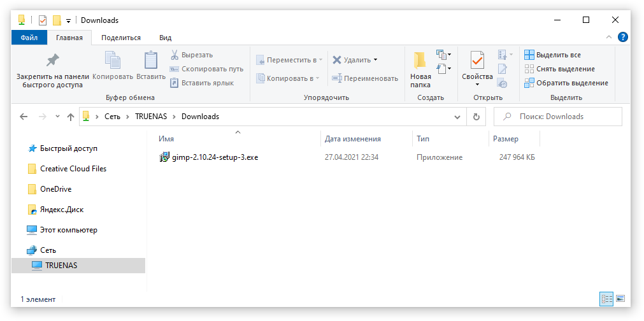Open the recent locations dropdown arrow
Viewport: 644px width, 321px height.
(x=57, y=117)
